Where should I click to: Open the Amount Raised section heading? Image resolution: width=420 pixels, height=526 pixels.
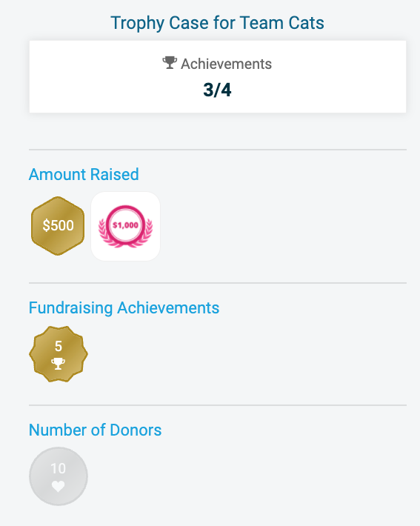84,174
